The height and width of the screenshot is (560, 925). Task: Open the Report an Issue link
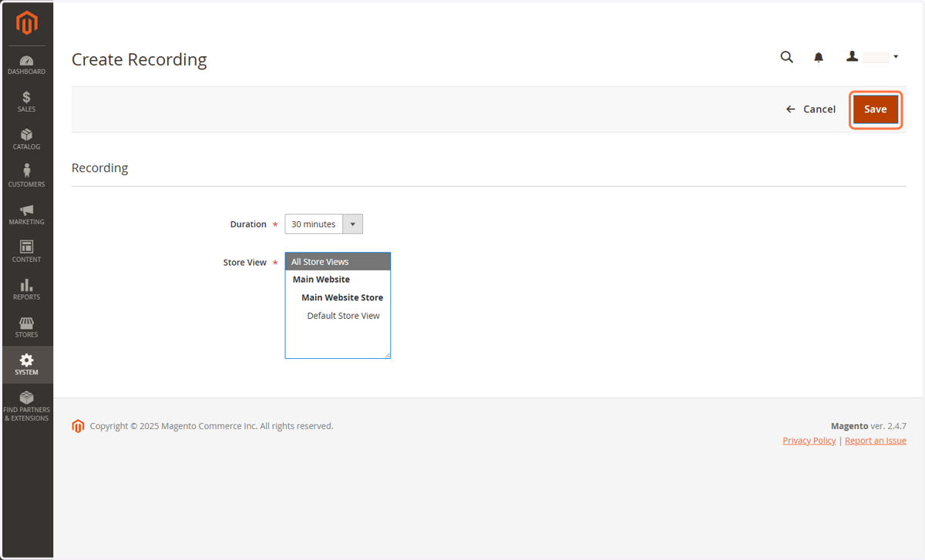point(876,441)
